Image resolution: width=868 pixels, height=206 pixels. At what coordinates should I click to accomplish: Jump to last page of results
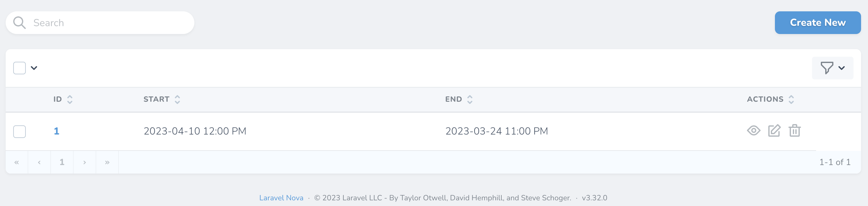107,163
